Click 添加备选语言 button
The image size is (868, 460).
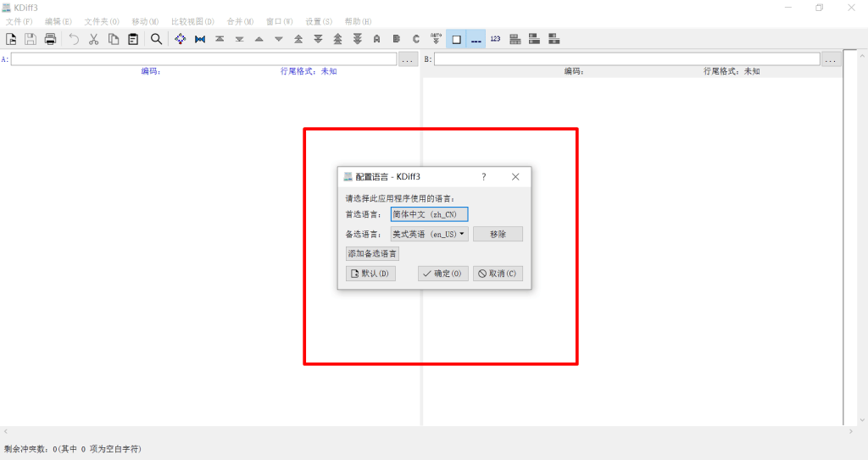click(372, 253)
